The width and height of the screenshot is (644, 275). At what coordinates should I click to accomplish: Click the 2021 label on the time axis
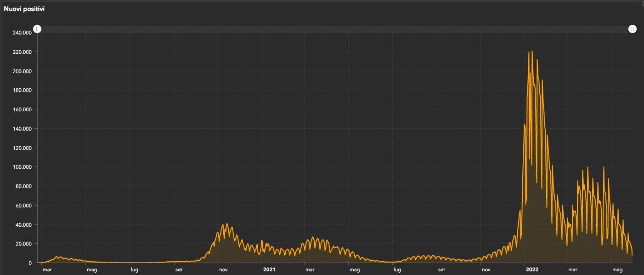269,269
